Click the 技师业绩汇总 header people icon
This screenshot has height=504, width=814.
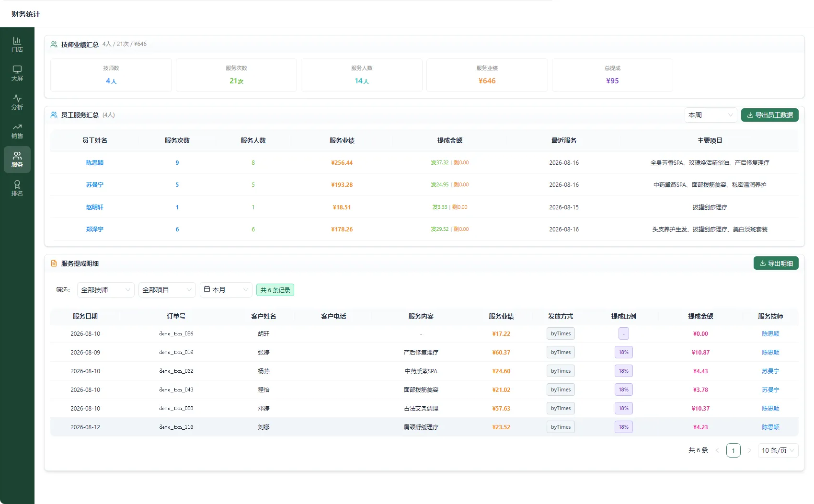click(54, 45)
